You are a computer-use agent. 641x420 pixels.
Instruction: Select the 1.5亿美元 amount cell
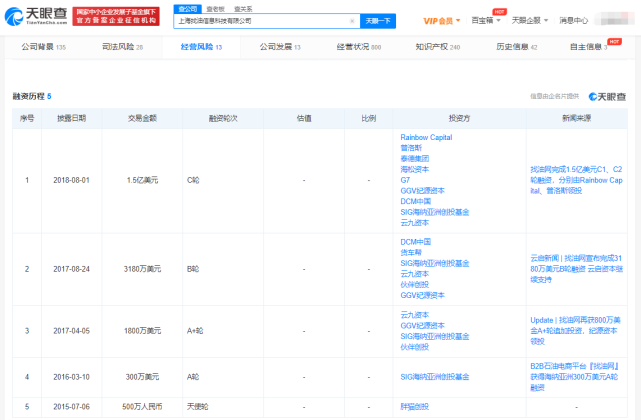(142, 180)
